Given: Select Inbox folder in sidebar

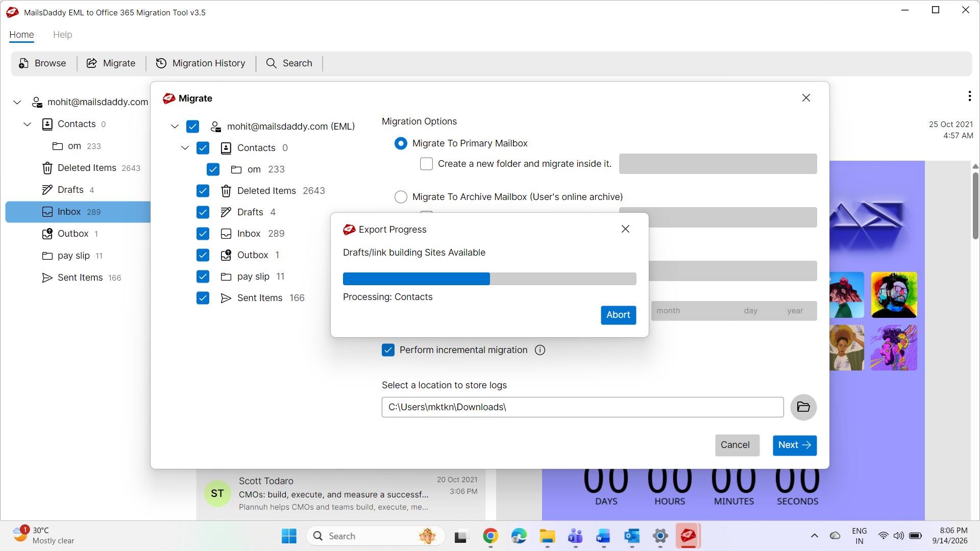Looking at the screenshot, I should 78,212.
